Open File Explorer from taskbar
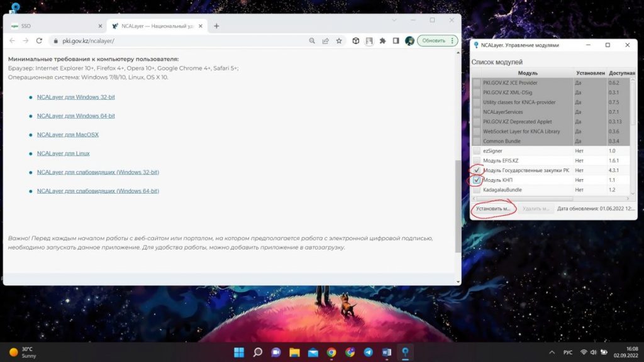This screenshot has height=362, width=644. [x=294, y=352]
